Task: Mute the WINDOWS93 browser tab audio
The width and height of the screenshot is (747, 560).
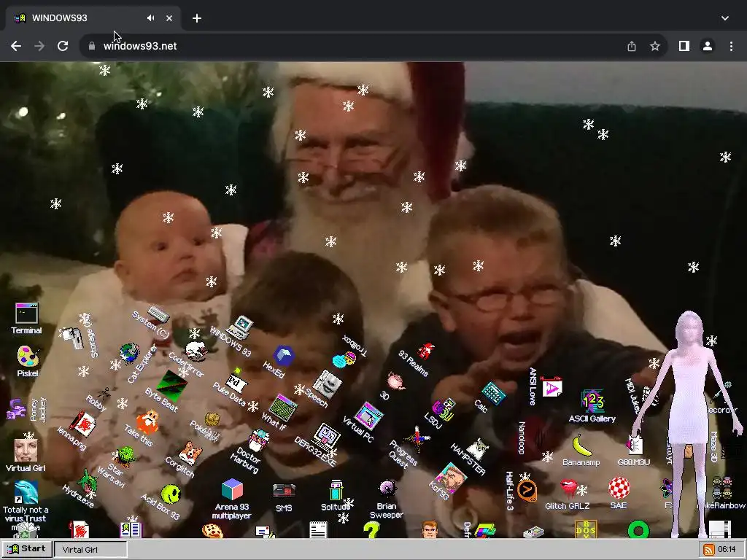Action: click(150, 18)
